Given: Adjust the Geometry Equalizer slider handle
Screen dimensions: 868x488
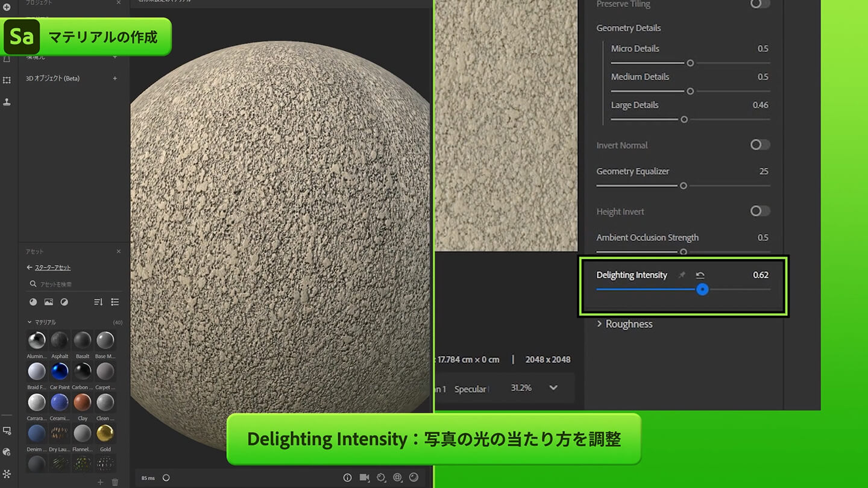Looking at the screenshot, I should tap(683, 186).
